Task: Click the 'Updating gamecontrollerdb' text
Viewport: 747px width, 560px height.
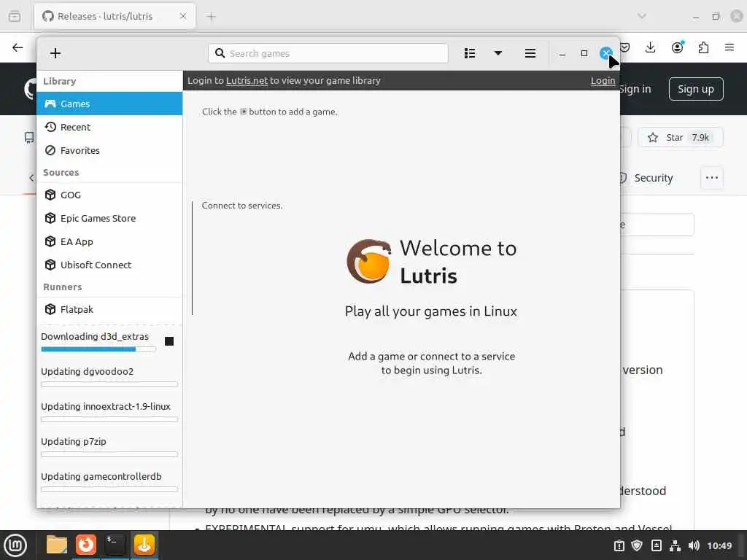Action: (x=101, y=476)
